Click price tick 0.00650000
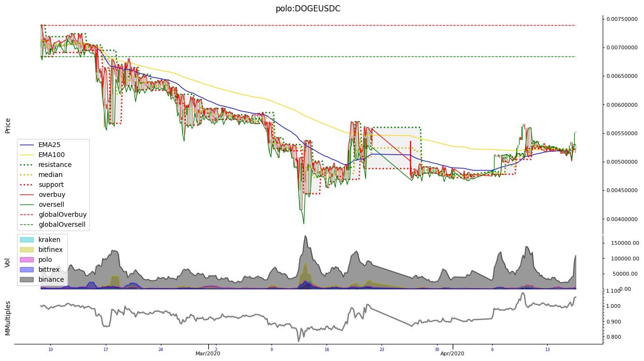Screen dimensions: 644x361 [623, 76]
